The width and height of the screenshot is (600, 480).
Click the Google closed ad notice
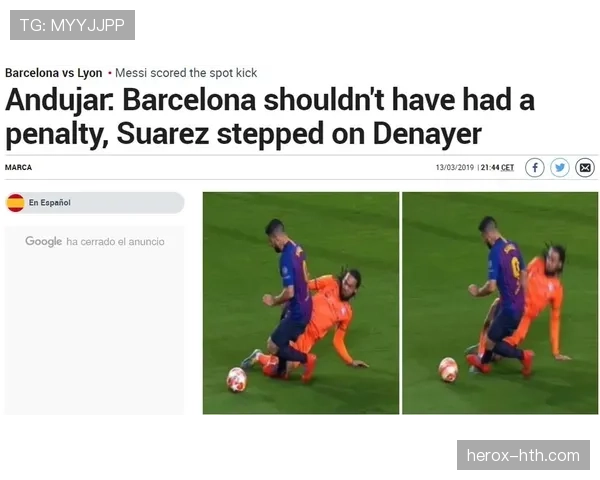point(95,242)
